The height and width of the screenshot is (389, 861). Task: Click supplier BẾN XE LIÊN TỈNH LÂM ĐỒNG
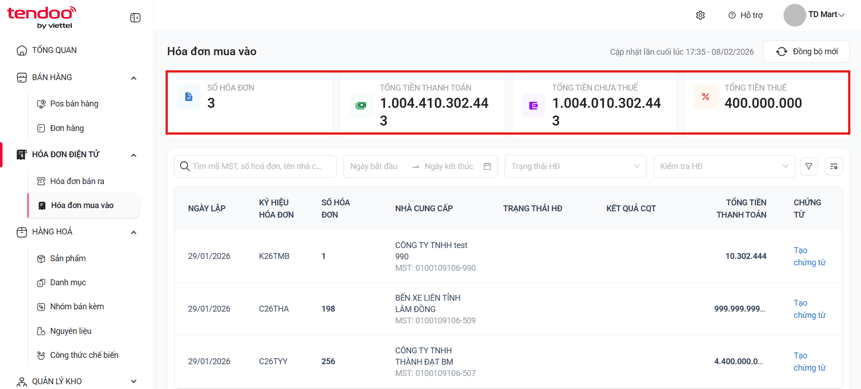coord(428,303)
